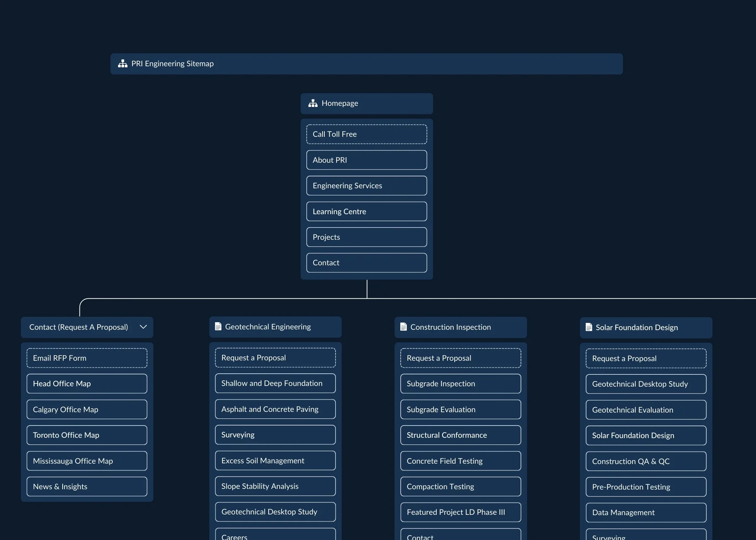Click the Projects box under Homepage

[366, 237]
